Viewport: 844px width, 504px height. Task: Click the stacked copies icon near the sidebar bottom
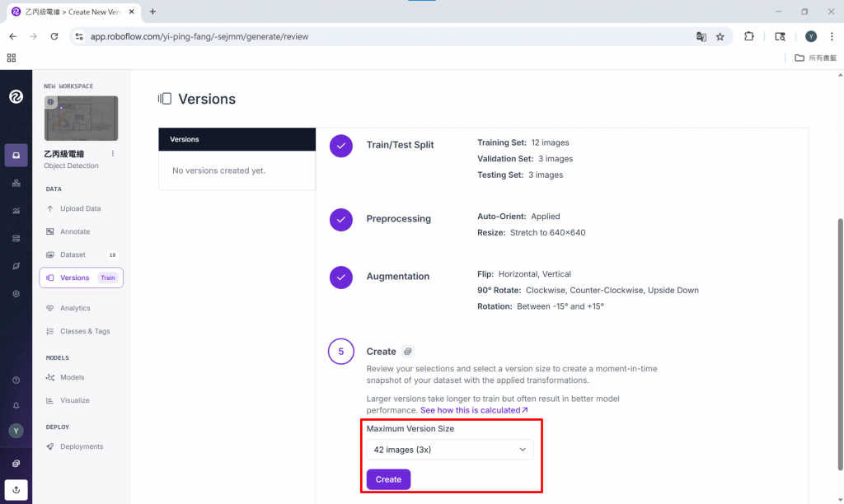(x=16, y=463)
